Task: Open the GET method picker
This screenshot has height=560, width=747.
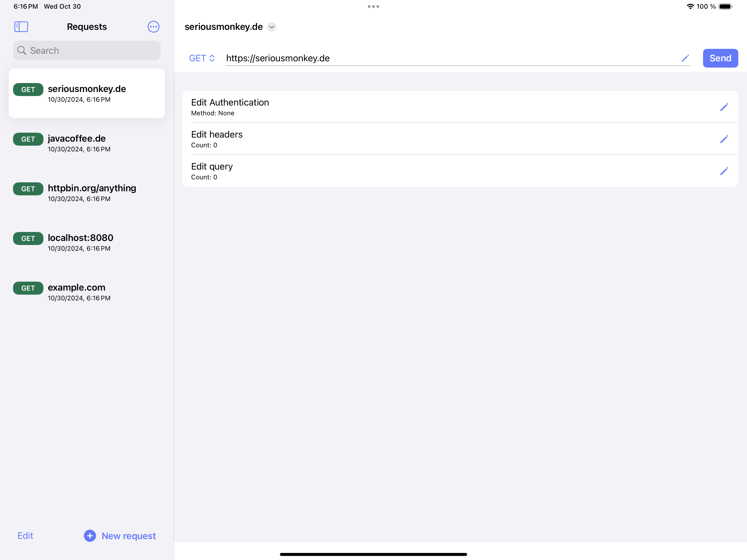Action: point(202,58)
